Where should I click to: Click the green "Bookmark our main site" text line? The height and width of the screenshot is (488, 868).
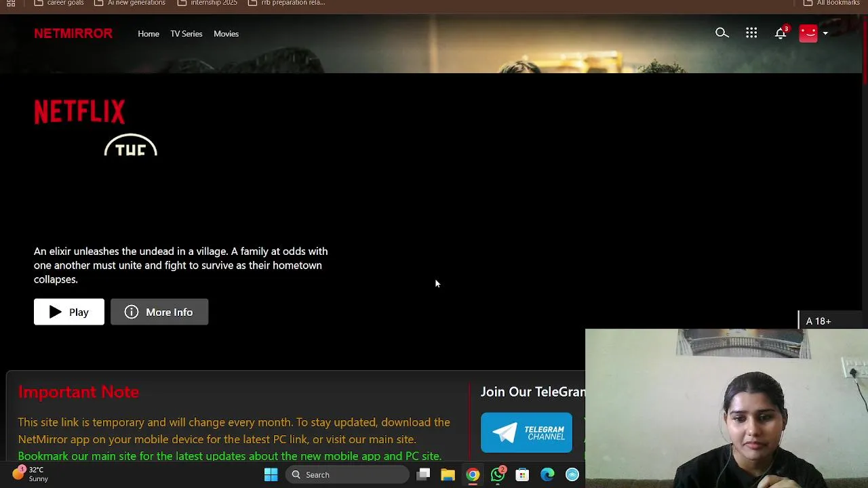pos(230,456)
